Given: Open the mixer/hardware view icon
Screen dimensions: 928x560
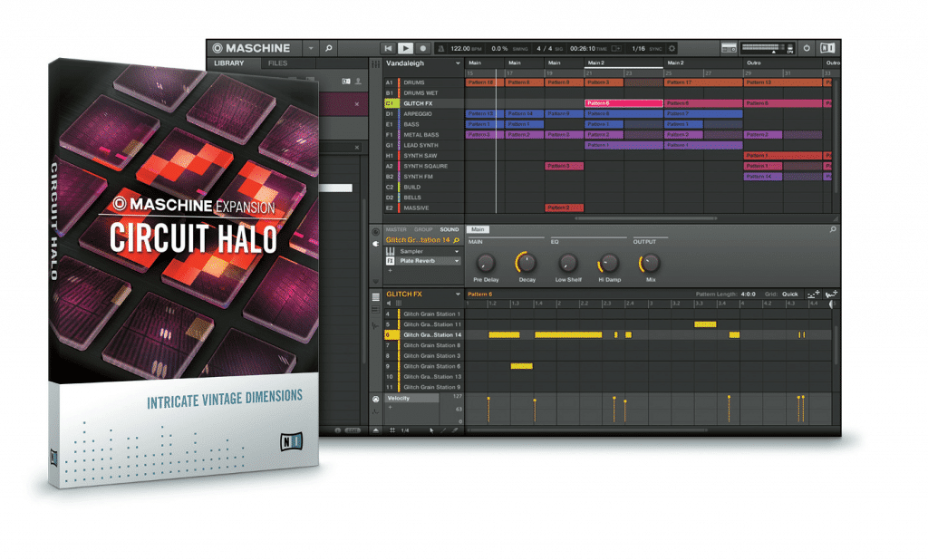Looking at the screenshot, I should click(x=730, y=48).
